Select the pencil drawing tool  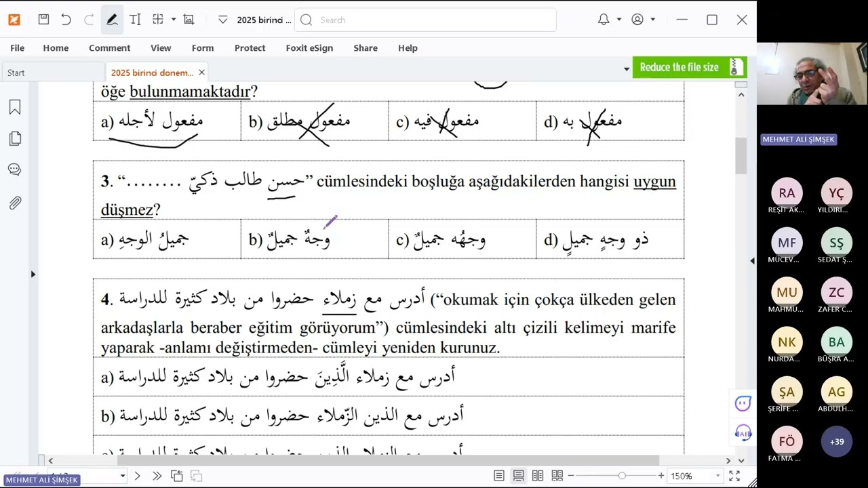pyautogui.click(x=112, y=20)
